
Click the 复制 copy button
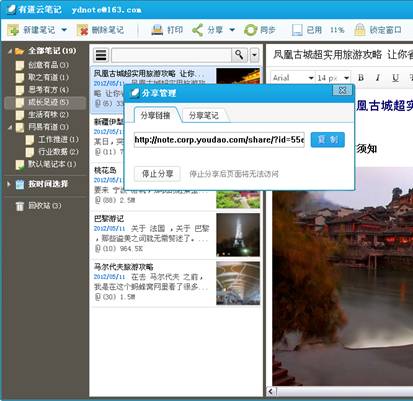click(x=328, y=140)
